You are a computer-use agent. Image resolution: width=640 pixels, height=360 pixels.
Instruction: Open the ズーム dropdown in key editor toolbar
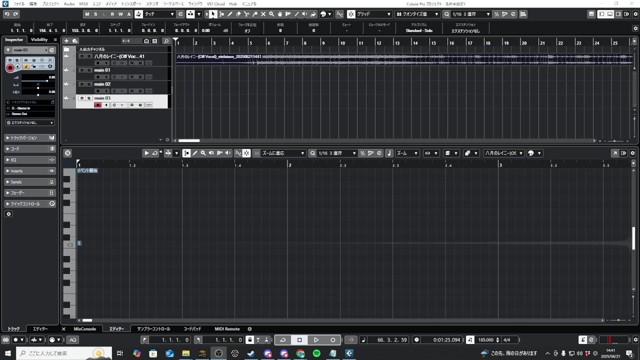tap(407, 153)
